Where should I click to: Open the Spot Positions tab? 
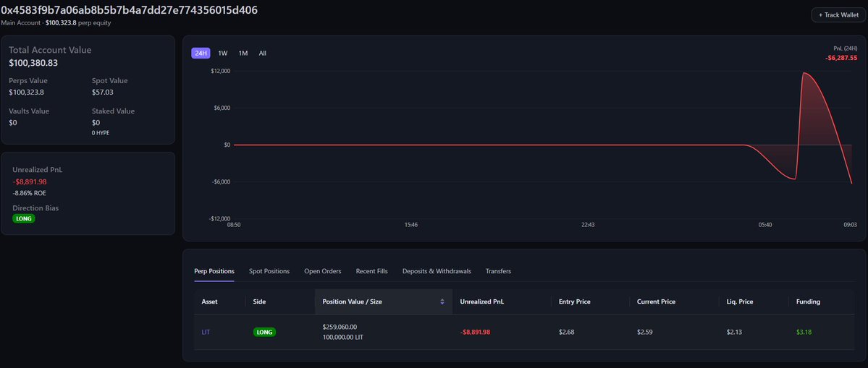[x=269, y=271]
